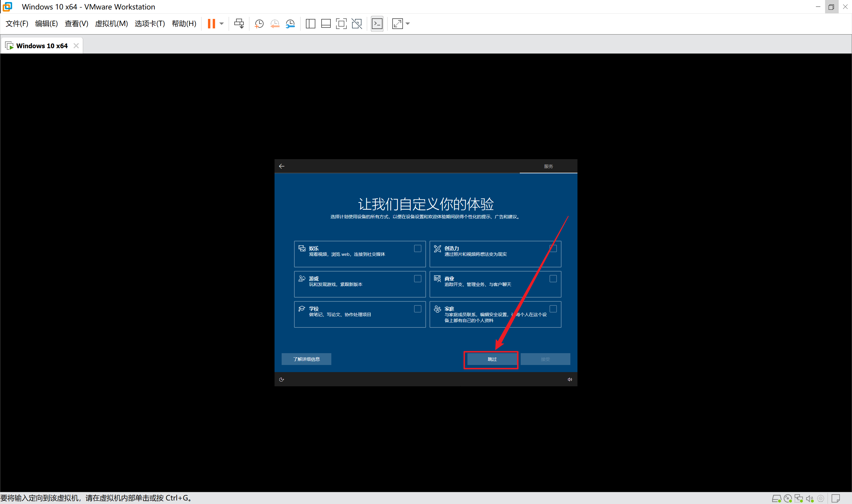Click the orange pause VM button

coord(211,23)
